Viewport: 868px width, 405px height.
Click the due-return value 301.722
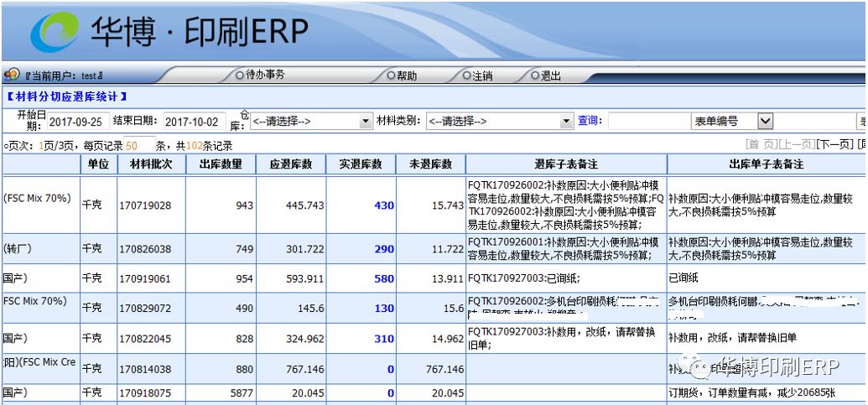click(x=305, y=250)
